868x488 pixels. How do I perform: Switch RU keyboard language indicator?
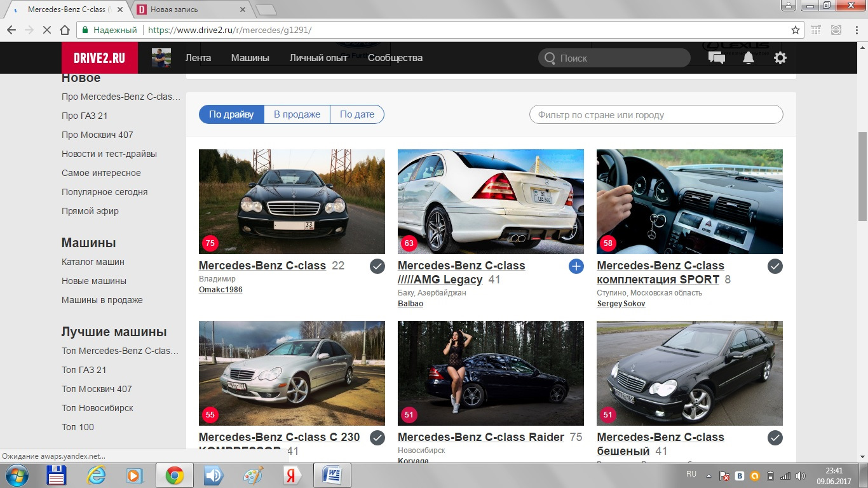coord(691,474)
